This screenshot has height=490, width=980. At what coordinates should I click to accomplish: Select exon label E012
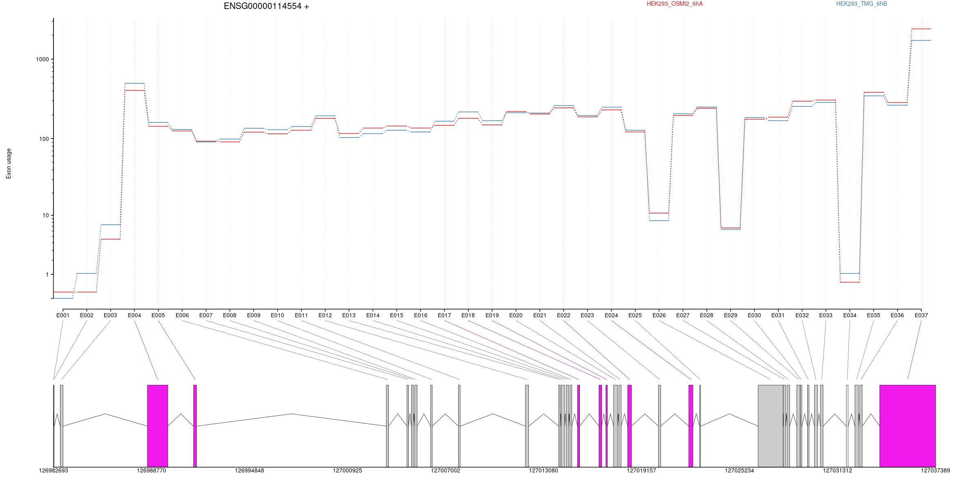[325, 315]
